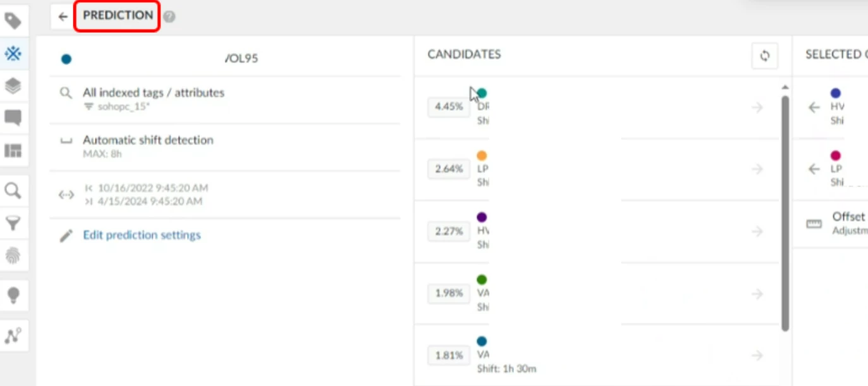This screenshot has width=868, height=386.
Task: Click the orange color dot of 2.64% candidate
Action: click(x=482, y=156)
